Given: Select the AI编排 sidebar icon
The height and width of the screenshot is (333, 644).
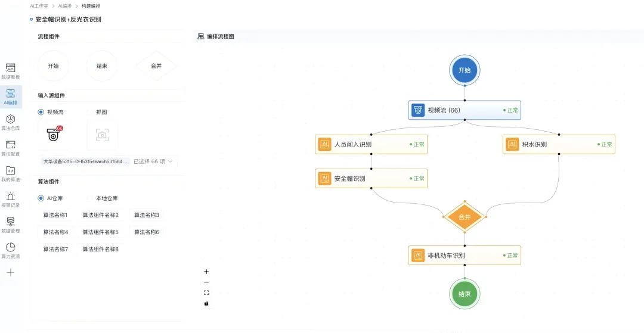Looking at the screenshot, I should click(x=11, y=94).
